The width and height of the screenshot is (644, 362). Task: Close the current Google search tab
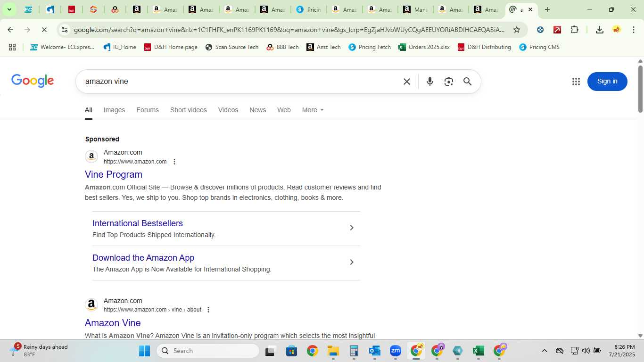tap(530, 9)
